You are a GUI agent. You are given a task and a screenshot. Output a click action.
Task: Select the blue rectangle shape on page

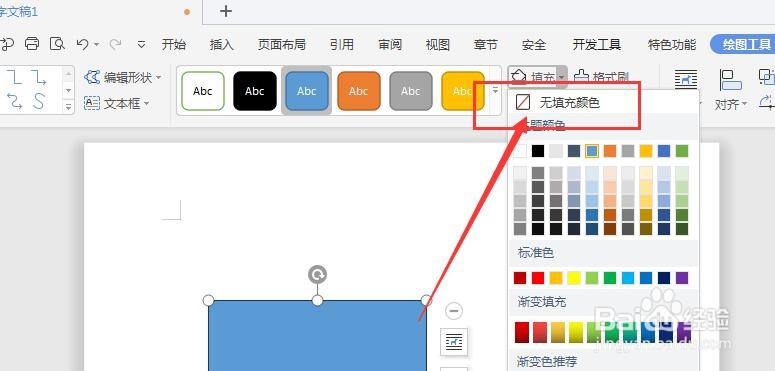pyautogui.click(x=317, y=336)
